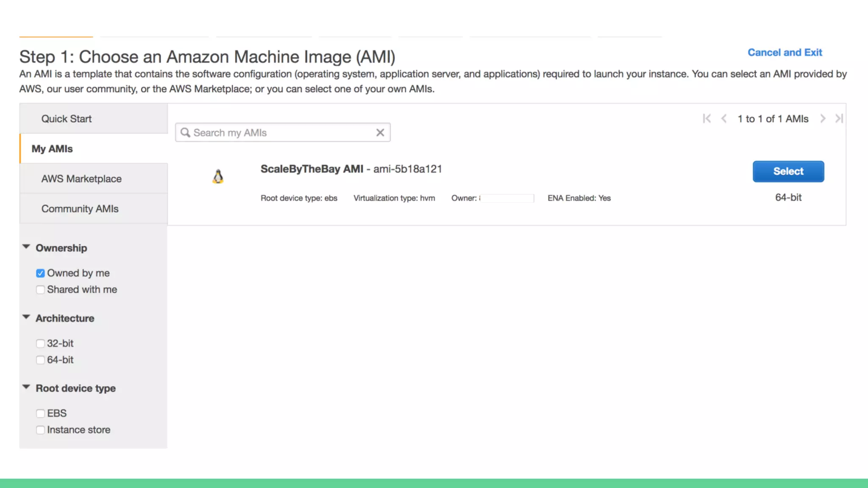This screenshot has width=868, height=488.
Task: Click the next page arrow icon
Action: point(823,119)
